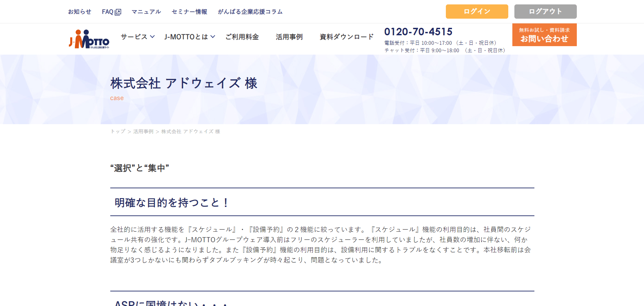Open FAQ external link icon
The image size is (644, 306).
coord(118,12)
